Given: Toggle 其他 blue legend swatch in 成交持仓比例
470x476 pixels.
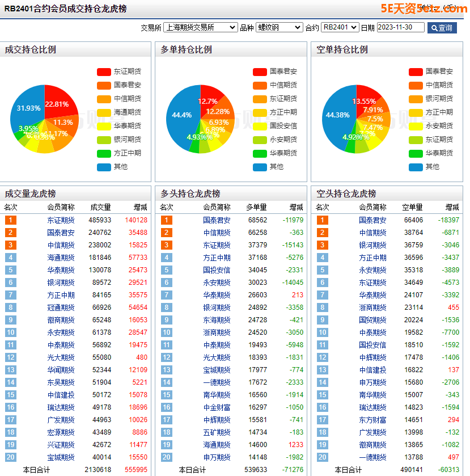Looking at the screenshot, I should pyautogui.click(x=104, y=167).
